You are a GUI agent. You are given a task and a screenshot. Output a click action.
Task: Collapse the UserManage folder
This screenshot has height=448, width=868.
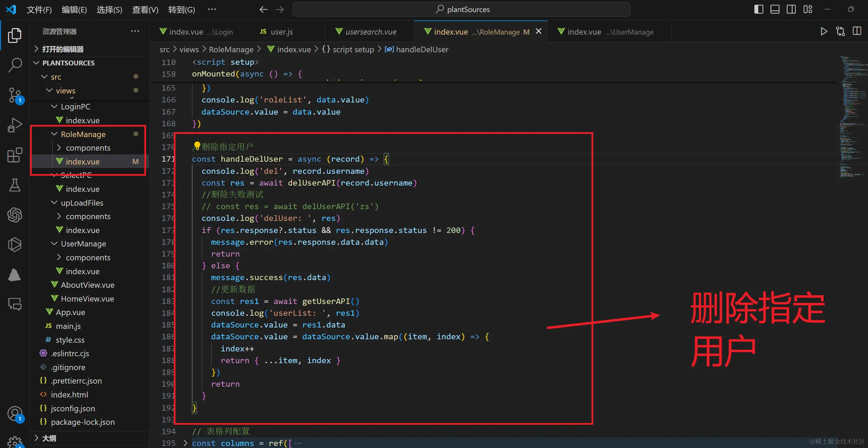[89, 244]
